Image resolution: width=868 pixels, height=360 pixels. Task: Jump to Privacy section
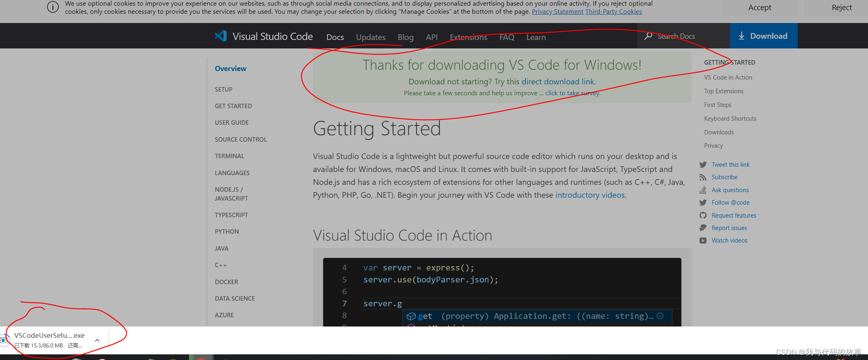pyautogui.click(x=713, y=145)
